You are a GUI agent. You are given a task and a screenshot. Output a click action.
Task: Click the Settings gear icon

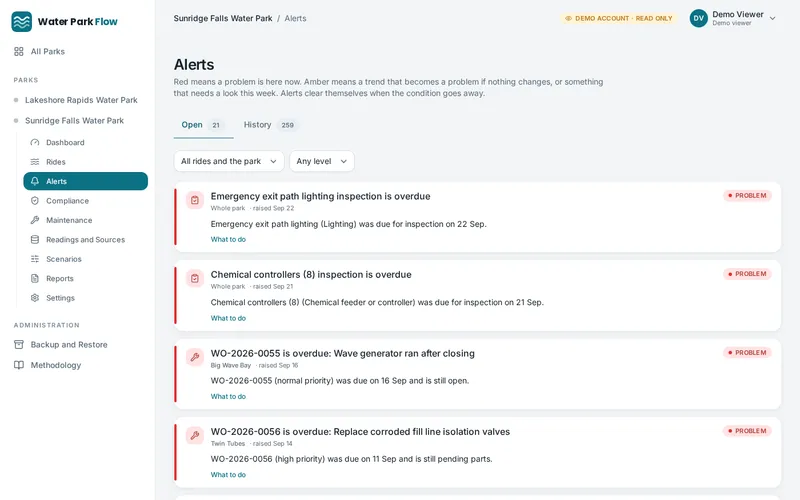click(35, 297)
